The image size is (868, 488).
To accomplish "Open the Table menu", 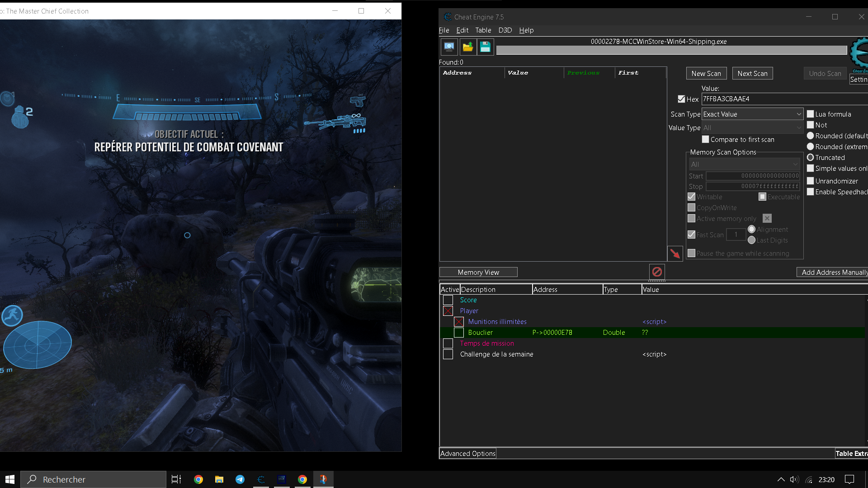I will point(483,30).
